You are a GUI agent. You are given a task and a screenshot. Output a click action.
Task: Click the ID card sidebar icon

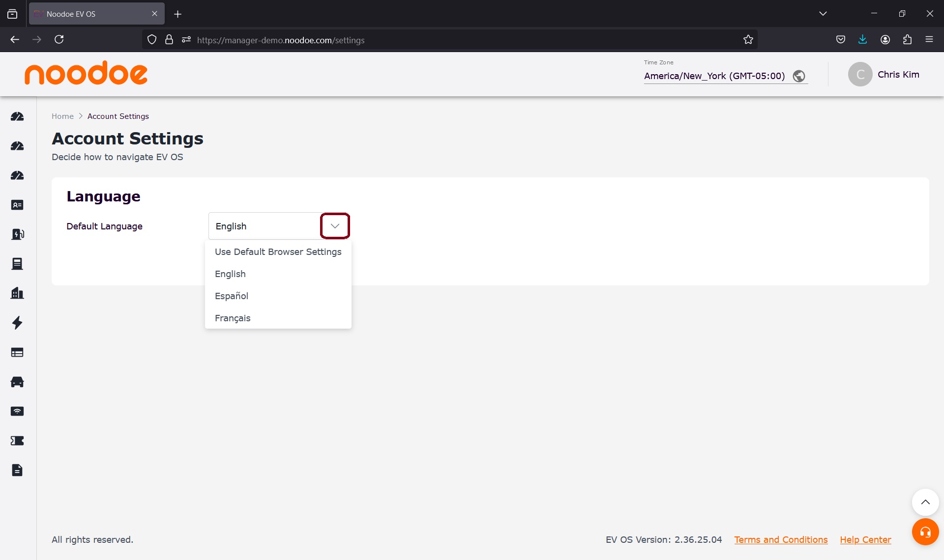pos(17,205)
